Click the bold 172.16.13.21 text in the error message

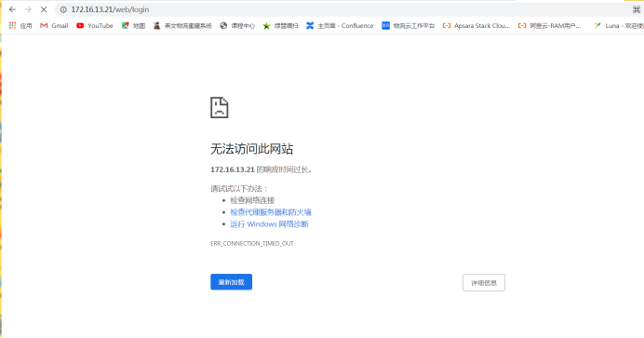tap(233, 169)
